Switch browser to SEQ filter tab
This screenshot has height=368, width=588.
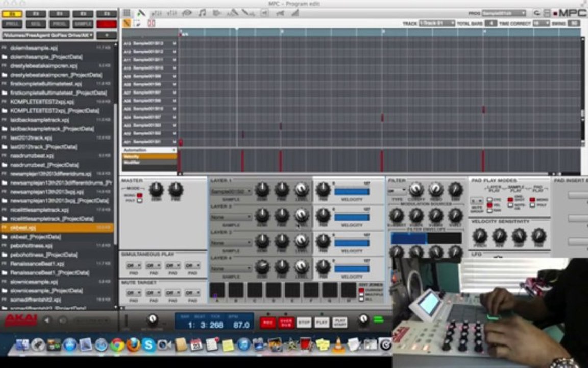[x=36, y=24]
